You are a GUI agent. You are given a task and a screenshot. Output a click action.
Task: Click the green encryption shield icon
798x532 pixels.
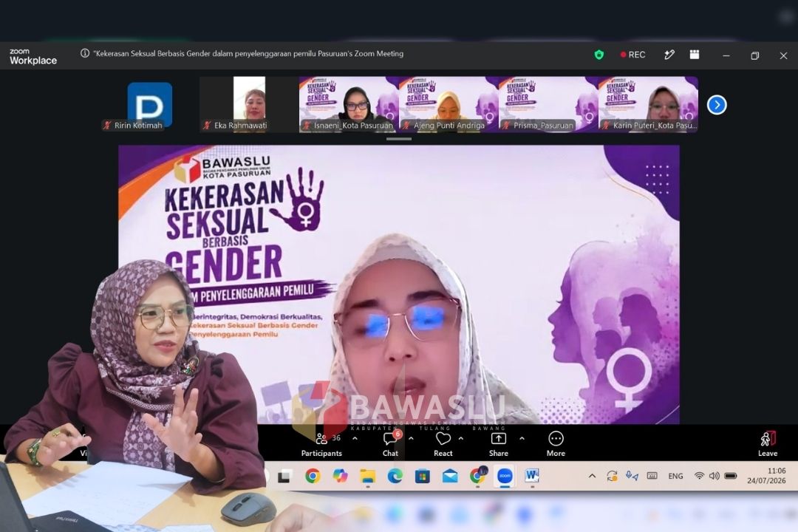tap(599, 55)
